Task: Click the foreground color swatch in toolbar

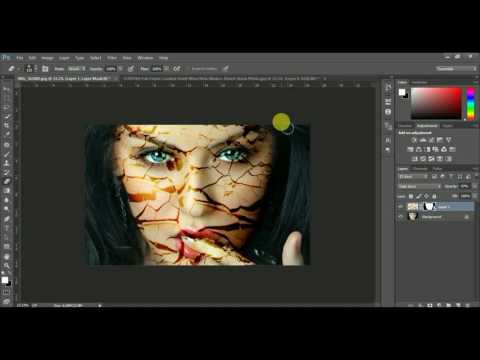Action: point(5,280)
